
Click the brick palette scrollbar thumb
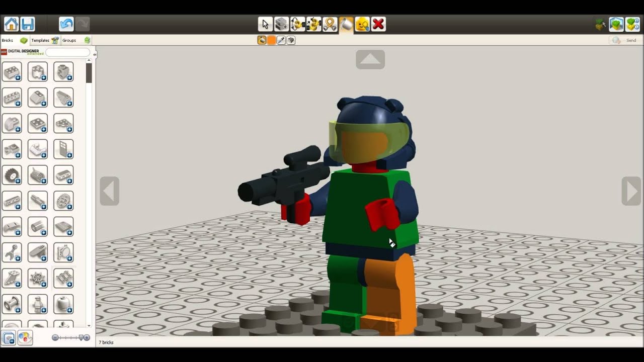(89, 73)
